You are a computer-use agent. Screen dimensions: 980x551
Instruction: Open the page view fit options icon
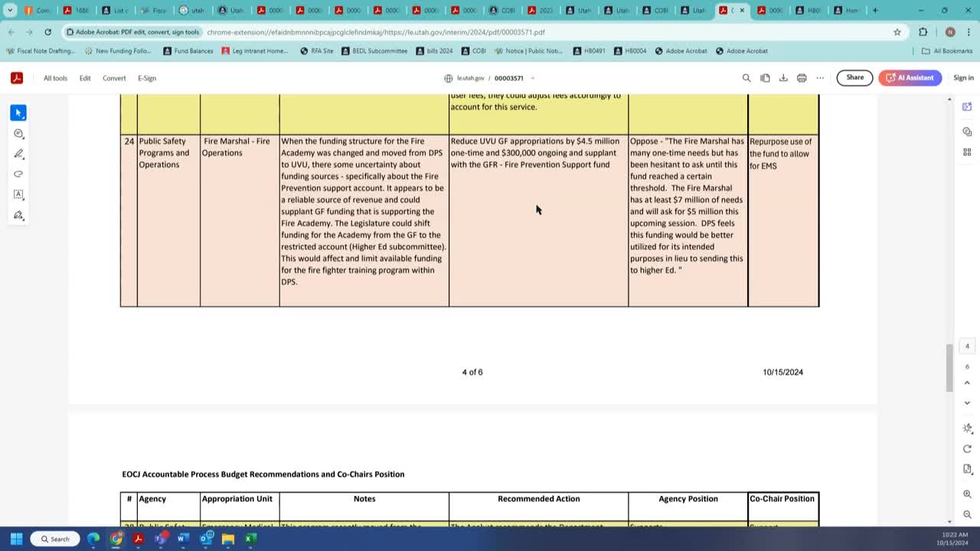click(x=967, y=469)
